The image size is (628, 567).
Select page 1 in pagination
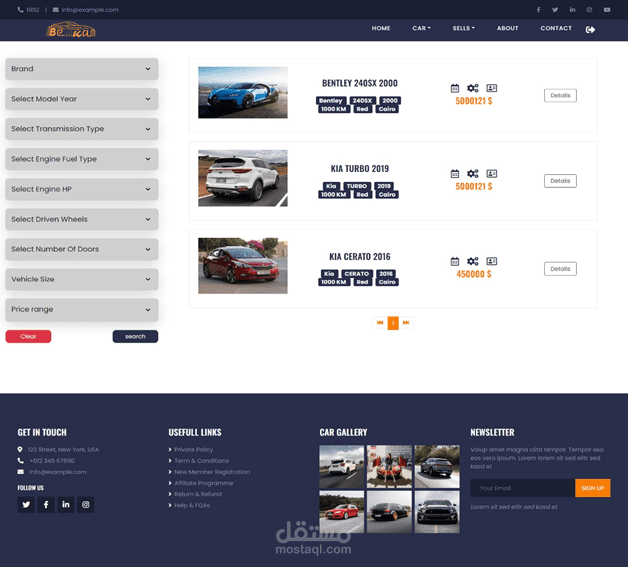(x=393, y=323)
